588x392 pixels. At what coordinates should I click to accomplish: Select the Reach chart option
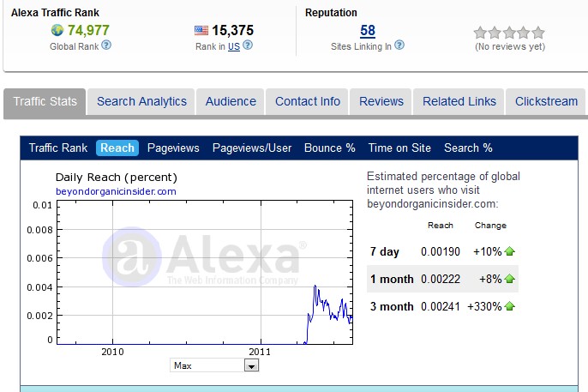[x=117, y=148]
